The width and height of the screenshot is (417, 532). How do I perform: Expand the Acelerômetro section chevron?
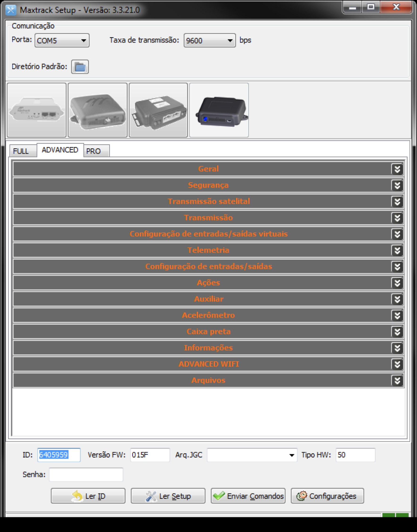[397, 315]
